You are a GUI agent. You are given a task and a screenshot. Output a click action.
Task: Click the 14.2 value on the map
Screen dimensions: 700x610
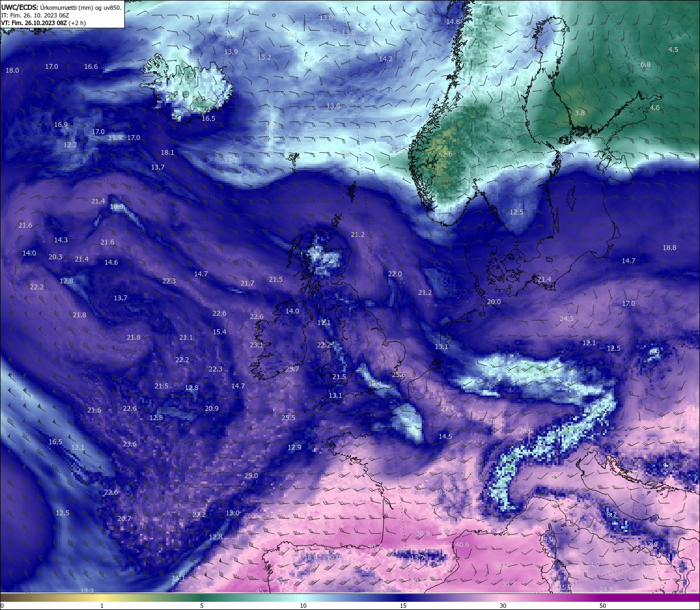[x=386, y=59]
